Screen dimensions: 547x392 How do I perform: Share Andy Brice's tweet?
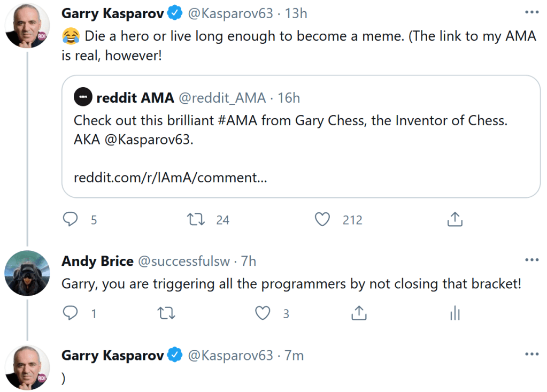(358, 313)
